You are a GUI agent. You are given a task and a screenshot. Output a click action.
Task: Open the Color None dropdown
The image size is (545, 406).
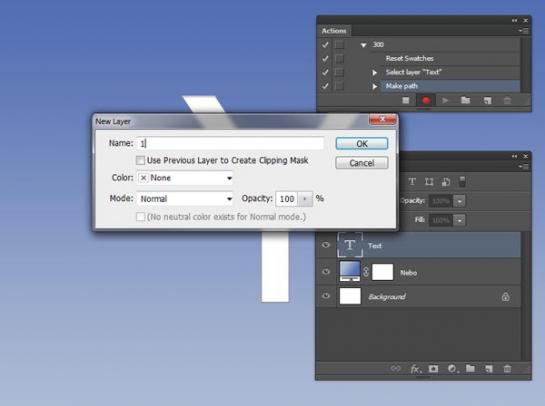[185, 178]
